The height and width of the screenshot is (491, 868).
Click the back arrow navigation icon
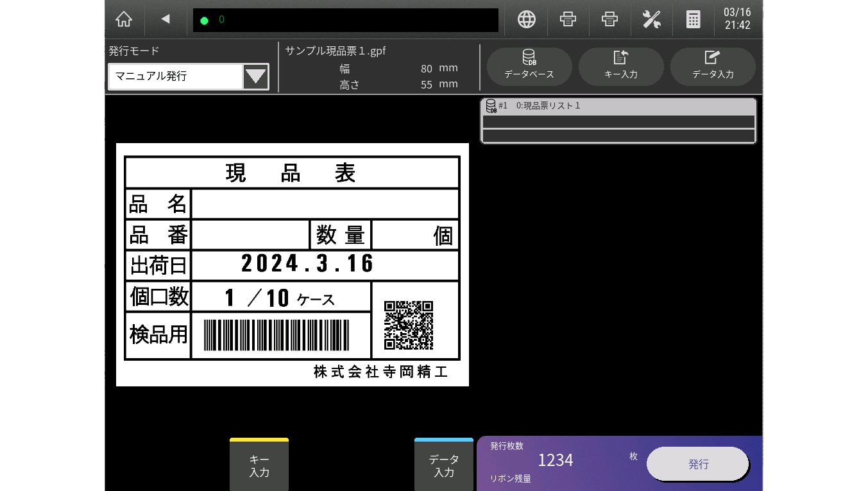coord(165,19)
